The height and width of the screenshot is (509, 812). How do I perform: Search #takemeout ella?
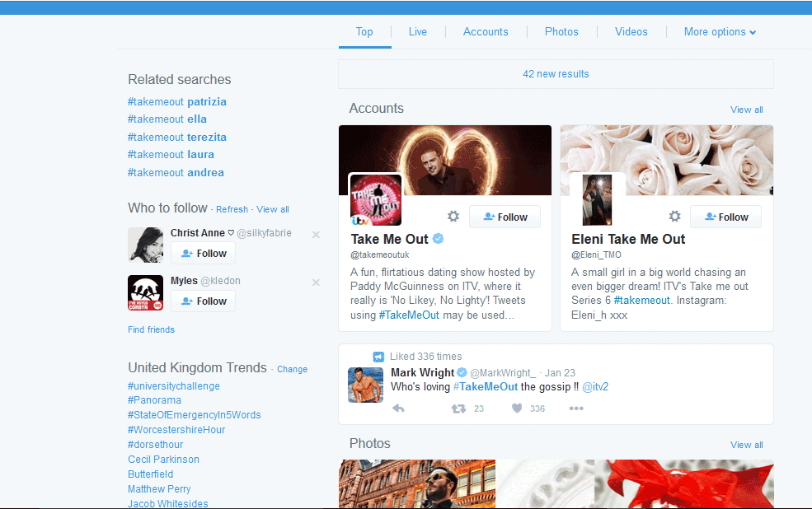167,119
